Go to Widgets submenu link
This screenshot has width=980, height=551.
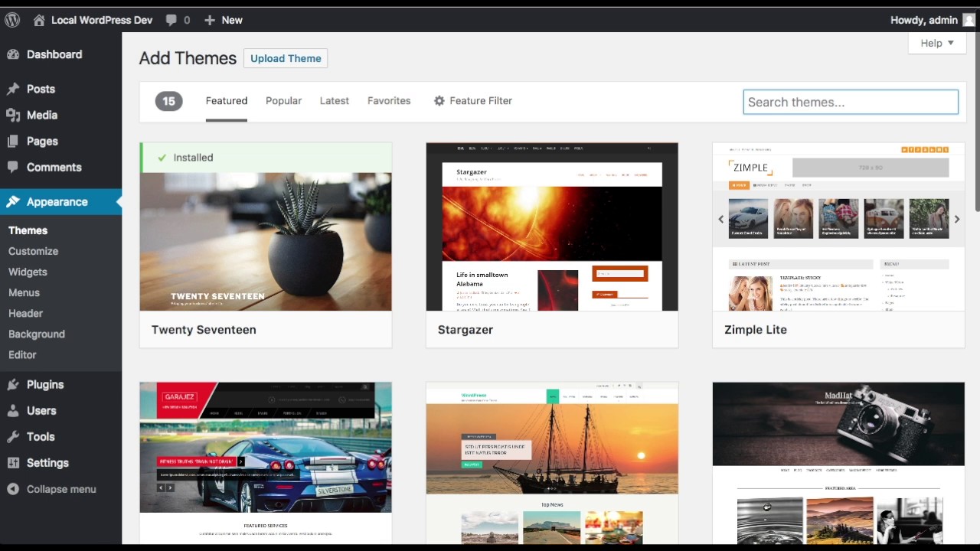[28, 272]
